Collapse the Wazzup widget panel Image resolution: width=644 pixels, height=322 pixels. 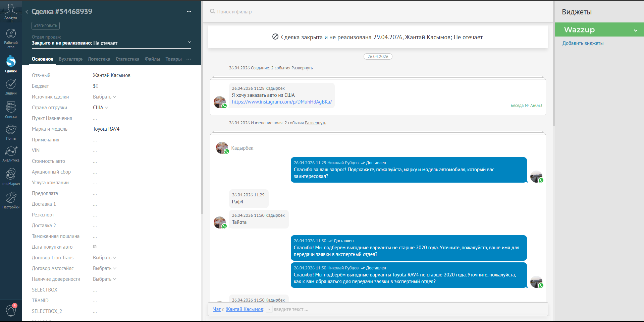coord(635,30)
